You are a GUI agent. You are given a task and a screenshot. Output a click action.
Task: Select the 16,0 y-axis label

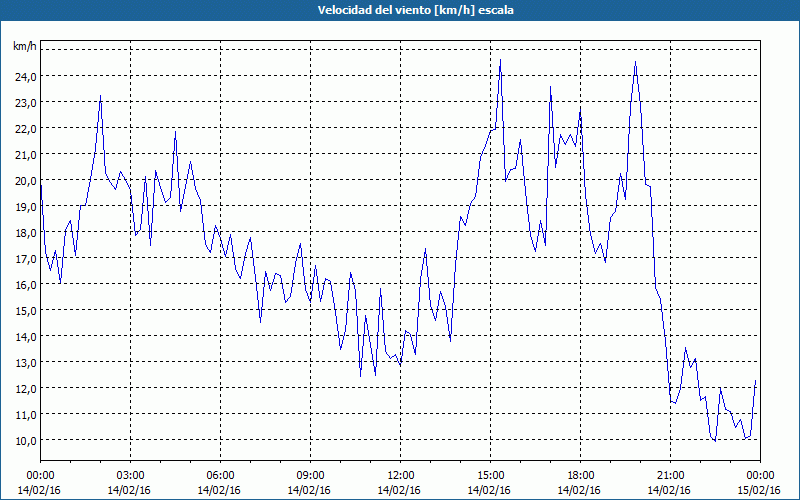26,285
